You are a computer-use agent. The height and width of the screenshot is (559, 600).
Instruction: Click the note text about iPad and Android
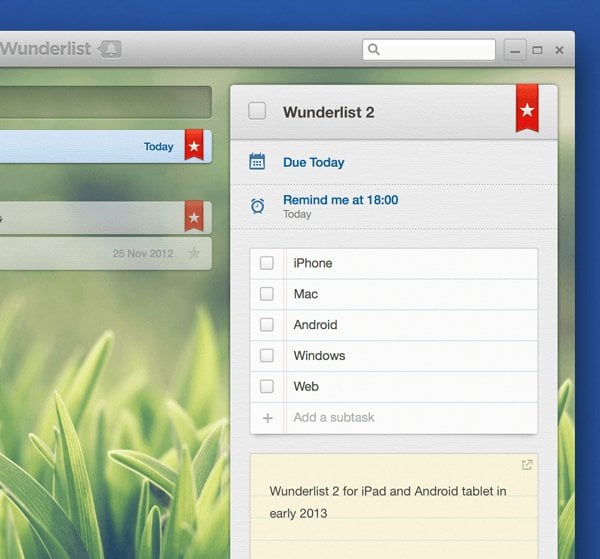coord(388,502)
